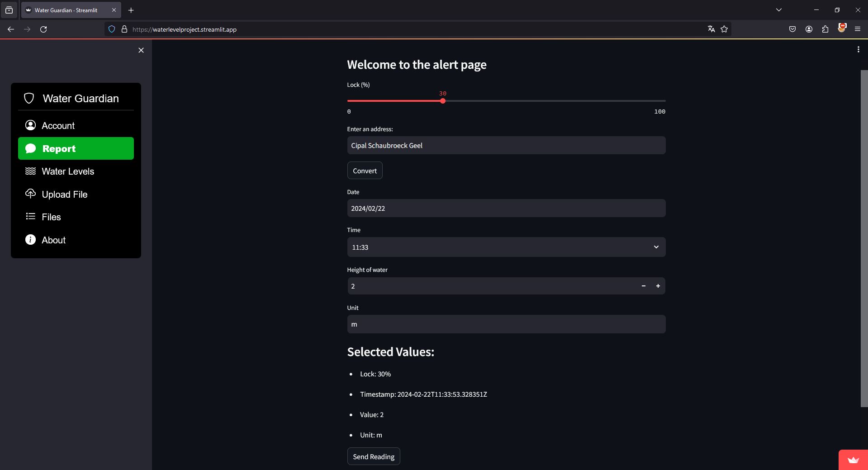Image resolution: width=868 pixels, height=470 pixels.
Task: Open the Streamlit three-dot main menu
Action: pyautogui.click(x=858, y=50)
